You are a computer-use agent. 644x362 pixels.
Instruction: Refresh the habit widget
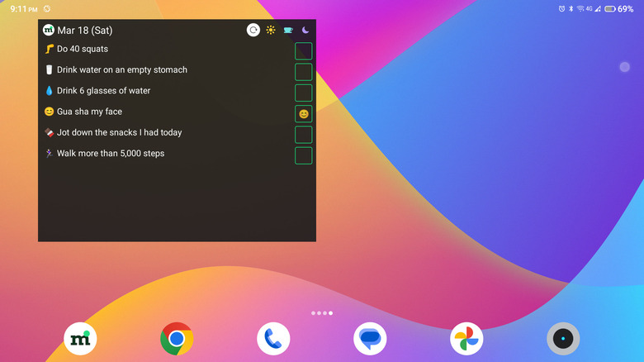253,30
